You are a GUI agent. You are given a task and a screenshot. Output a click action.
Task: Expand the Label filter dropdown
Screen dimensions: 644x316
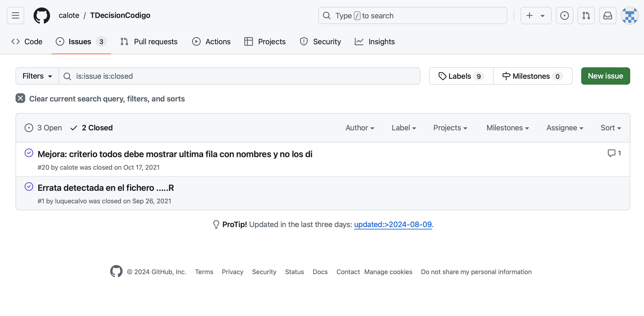tap(404, 128)
